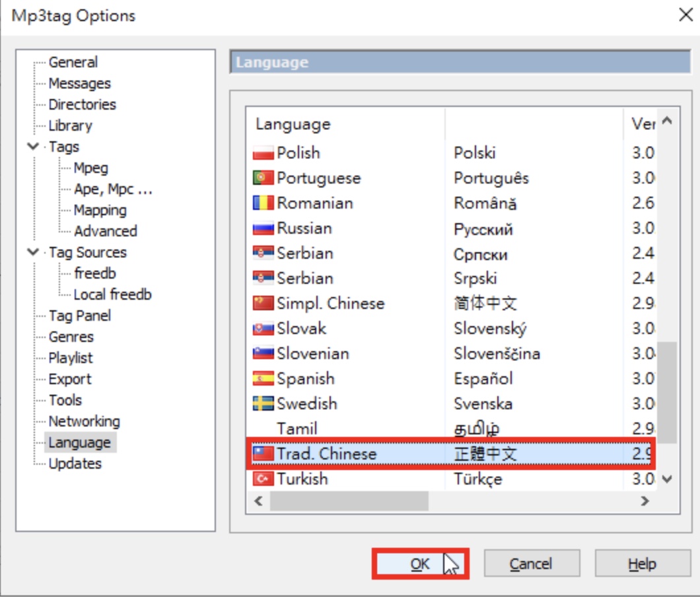The image size is (700, 602).
Task: Collapse the Tag Sources tree node
Action: coord(33,252)
